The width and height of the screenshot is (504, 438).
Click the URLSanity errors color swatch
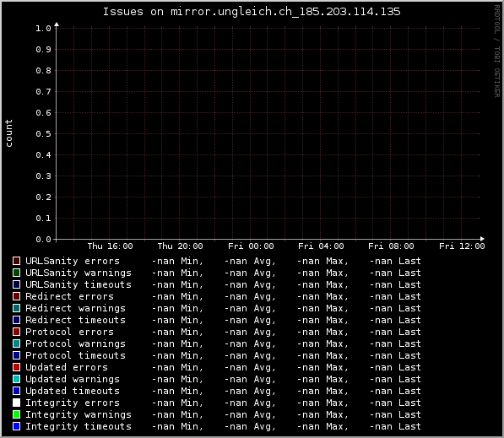(16, 261)
